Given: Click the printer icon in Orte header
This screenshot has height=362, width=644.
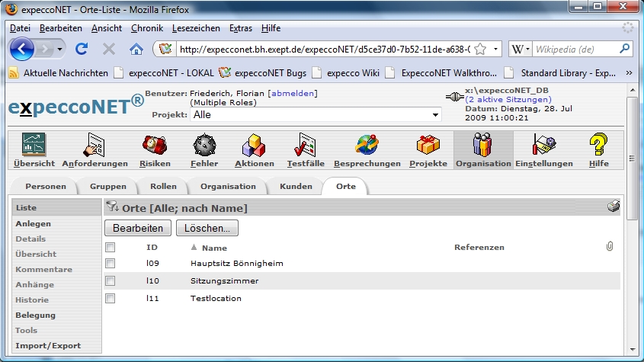Looking at the screenshot, I should pyautogui.click(x=613, y=207).
